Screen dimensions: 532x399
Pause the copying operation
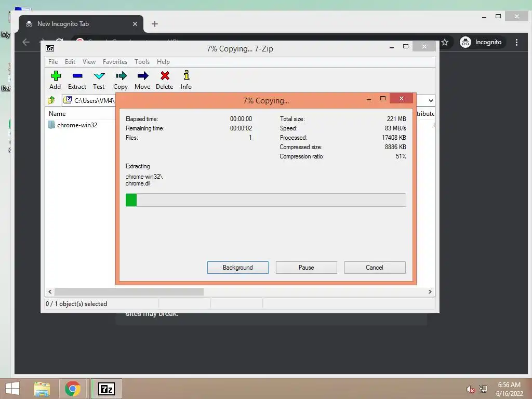307,268
